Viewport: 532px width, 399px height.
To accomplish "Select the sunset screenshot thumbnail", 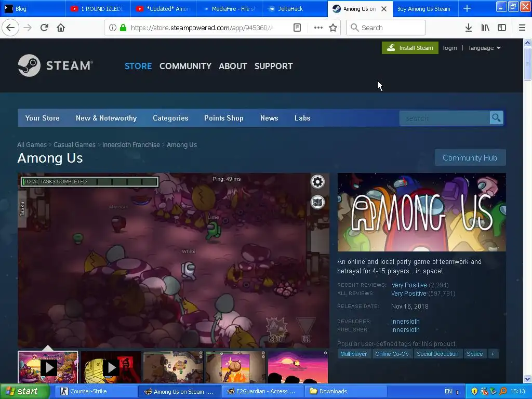I will point(298,367).
